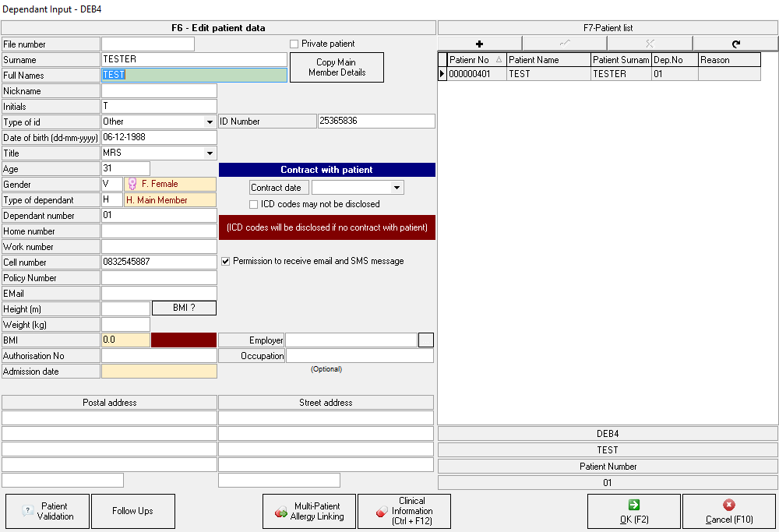Click the dark red BMI indicator box

click(x=183, y=340)
